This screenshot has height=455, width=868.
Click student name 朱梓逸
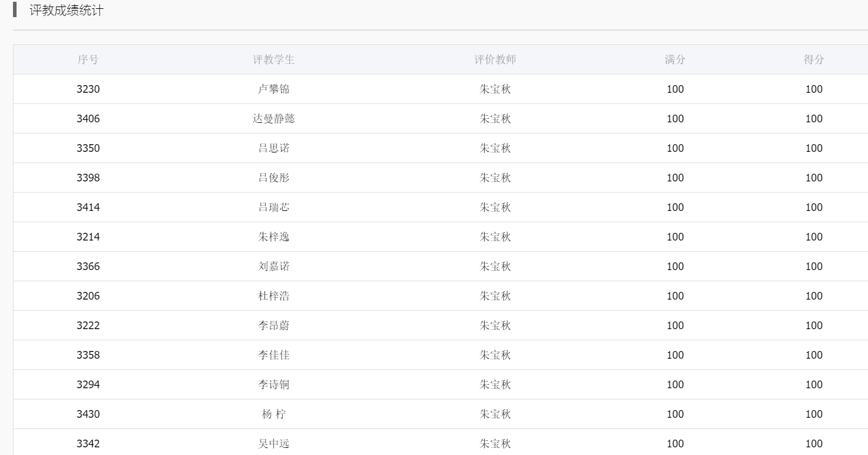(x=273, y=237)
